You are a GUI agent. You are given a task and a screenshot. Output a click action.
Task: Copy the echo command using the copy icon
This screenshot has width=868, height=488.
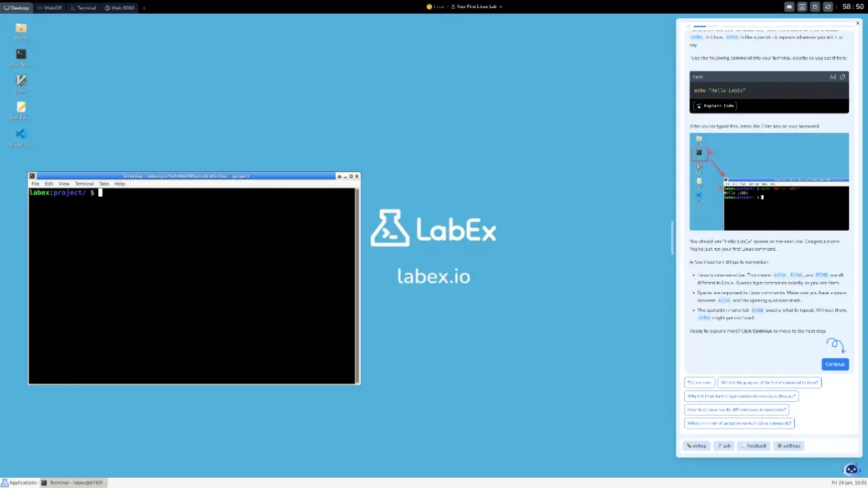[842, 77]
